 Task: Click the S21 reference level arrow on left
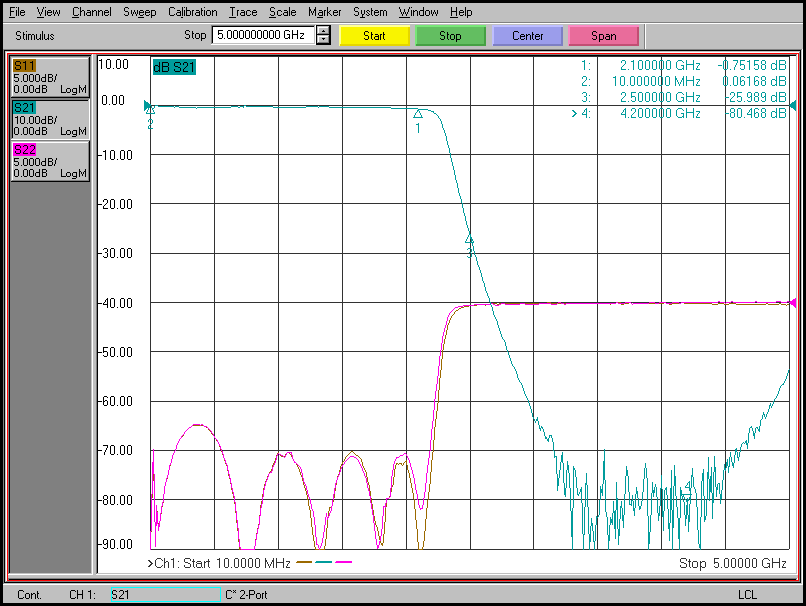click(x=147, y=105)
